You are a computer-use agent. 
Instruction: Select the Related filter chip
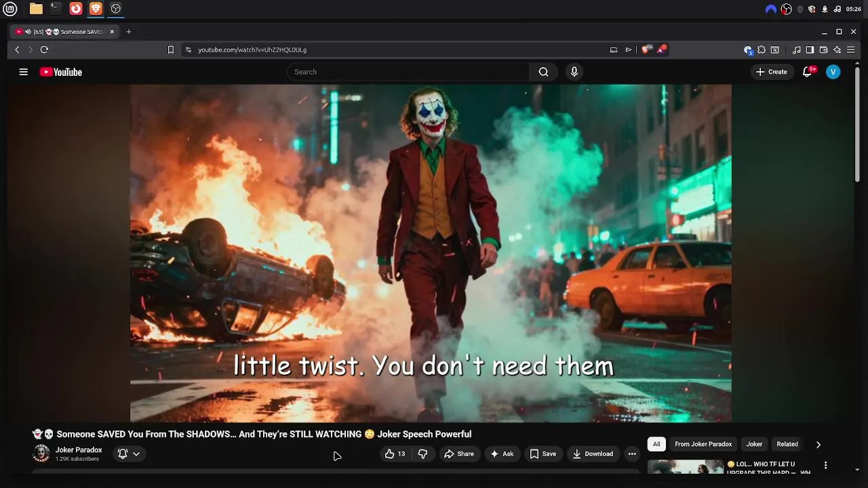(787, 445)
